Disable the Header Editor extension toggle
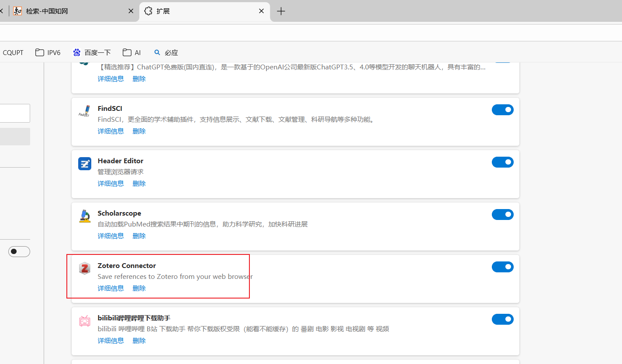The height and width of the screenshot is (364, 622). pyautogui.click(x=503, y=162)
